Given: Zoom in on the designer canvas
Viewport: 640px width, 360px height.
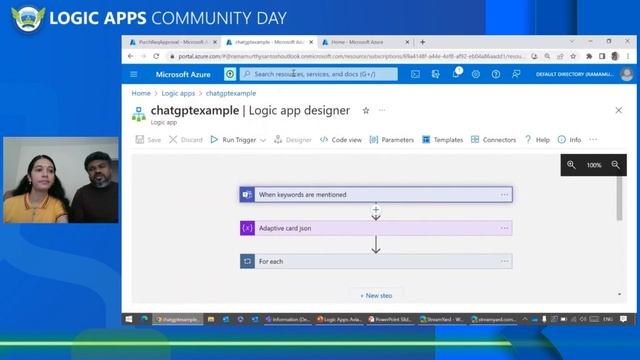Looking at the screenshot, I should click(x=571, y=165).
